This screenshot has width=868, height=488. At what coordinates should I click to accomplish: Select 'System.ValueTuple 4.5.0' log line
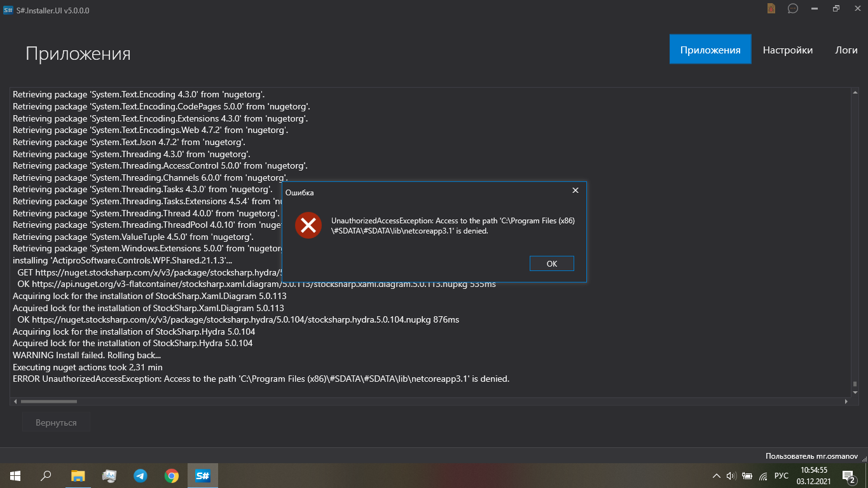[x=134, y=237]
